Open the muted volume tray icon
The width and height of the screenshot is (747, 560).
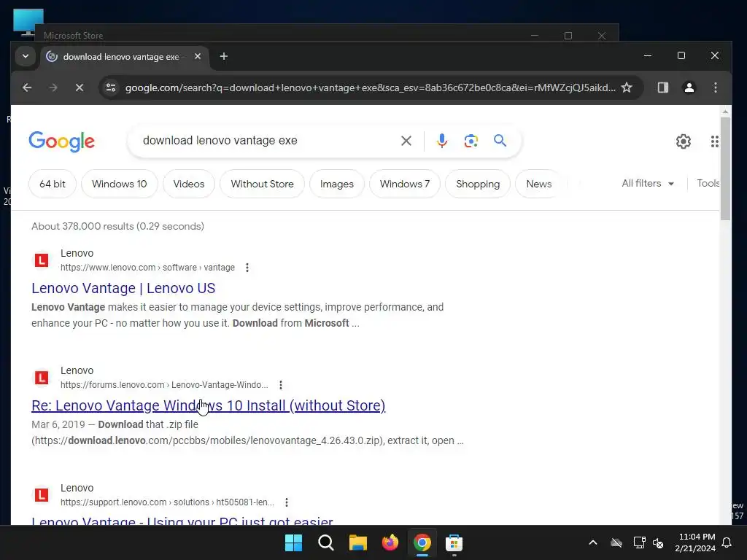(x=658, y=542)
